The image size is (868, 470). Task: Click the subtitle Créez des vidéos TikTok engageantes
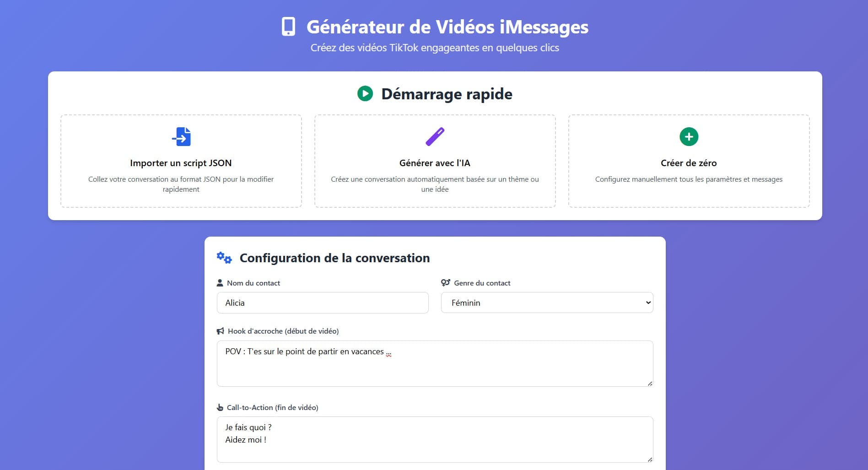(435, 48)
